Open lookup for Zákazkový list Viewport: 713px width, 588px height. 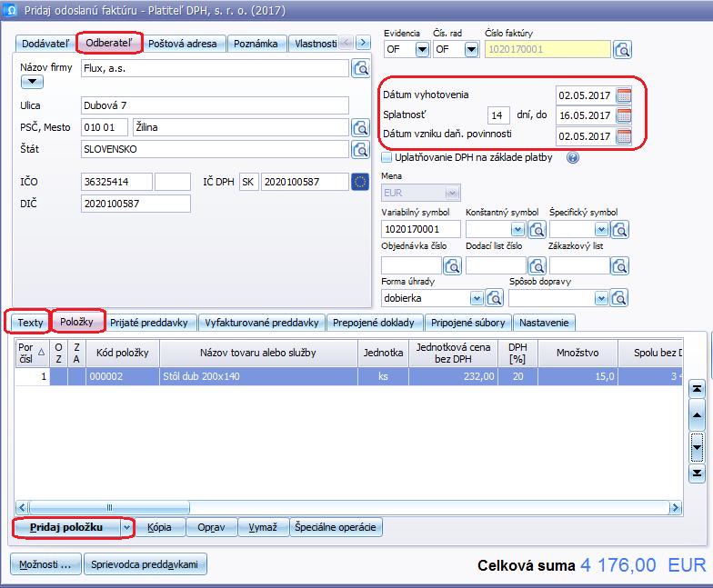(620, 265)
